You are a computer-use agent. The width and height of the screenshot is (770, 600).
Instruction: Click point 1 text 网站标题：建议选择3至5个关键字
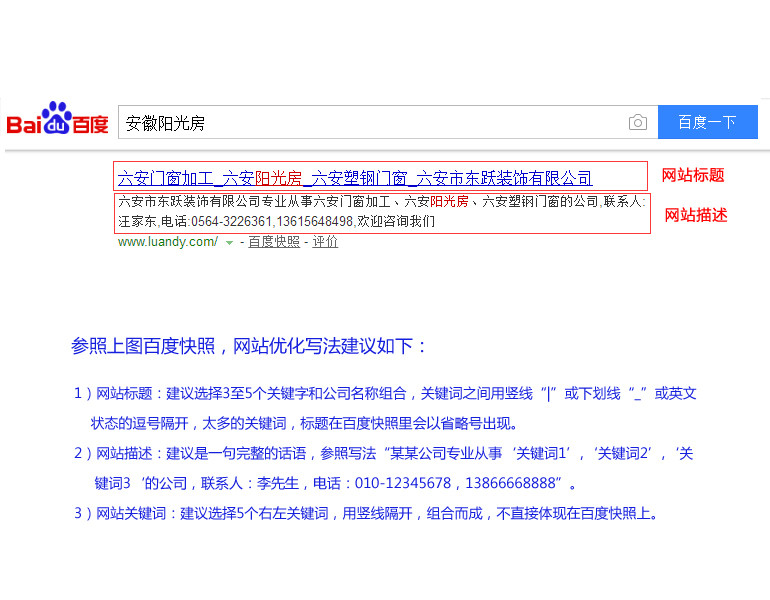(x=385, y=394)
